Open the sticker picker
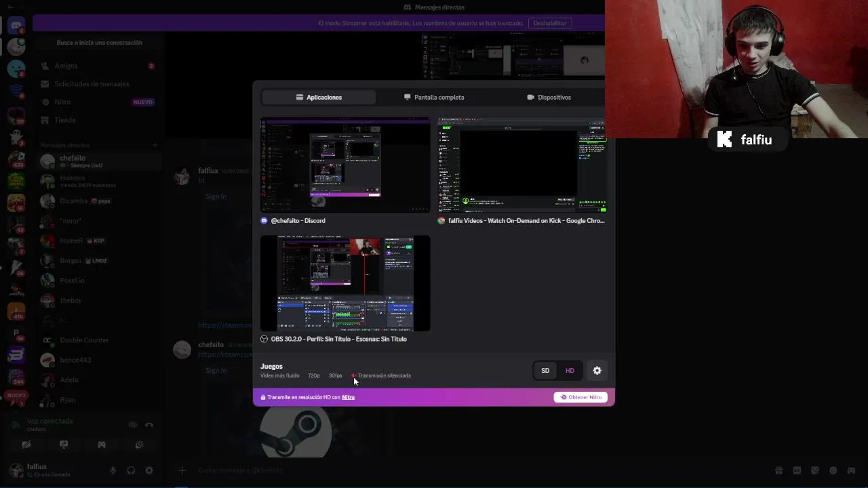 (x=815, y=470)
